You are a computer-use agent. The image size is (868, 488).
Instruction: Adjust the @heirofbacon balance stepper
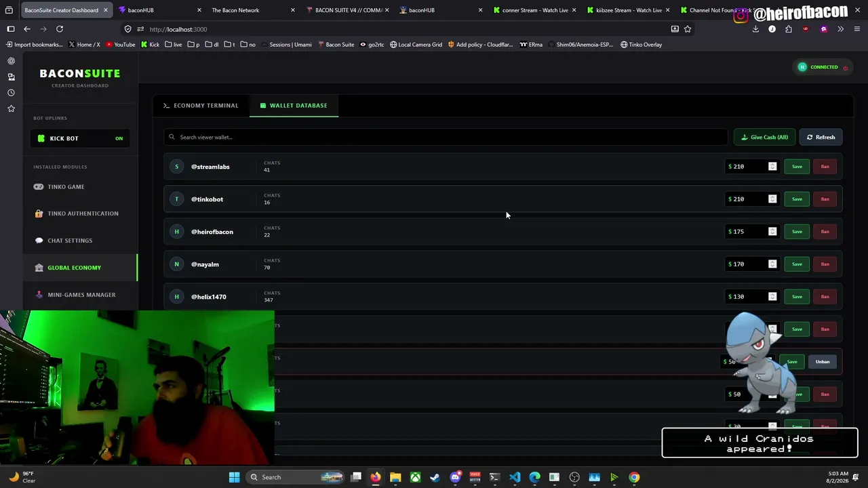pos(772,232)
